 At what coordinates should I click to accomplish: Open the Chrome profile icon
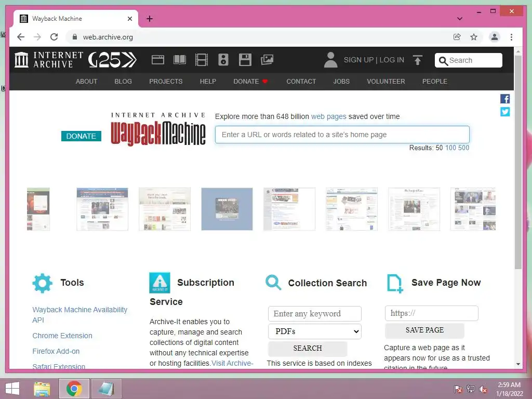(495, 37)
